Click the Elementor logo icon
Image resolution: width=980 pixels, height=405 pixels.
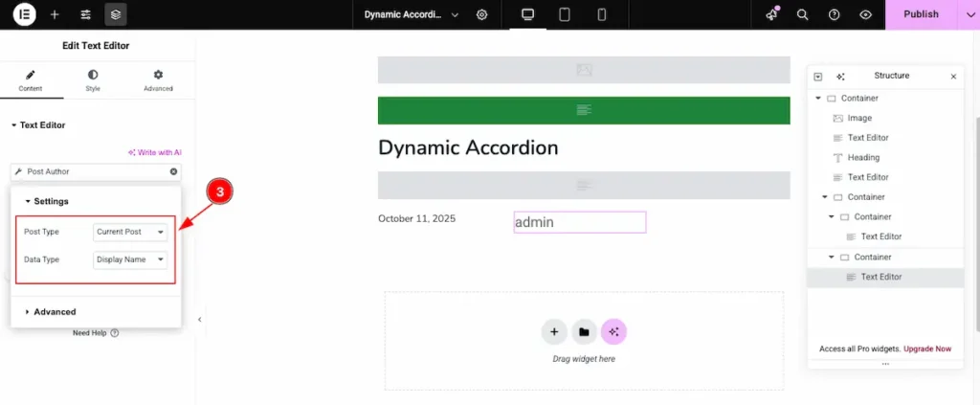[x=25, y=14]
